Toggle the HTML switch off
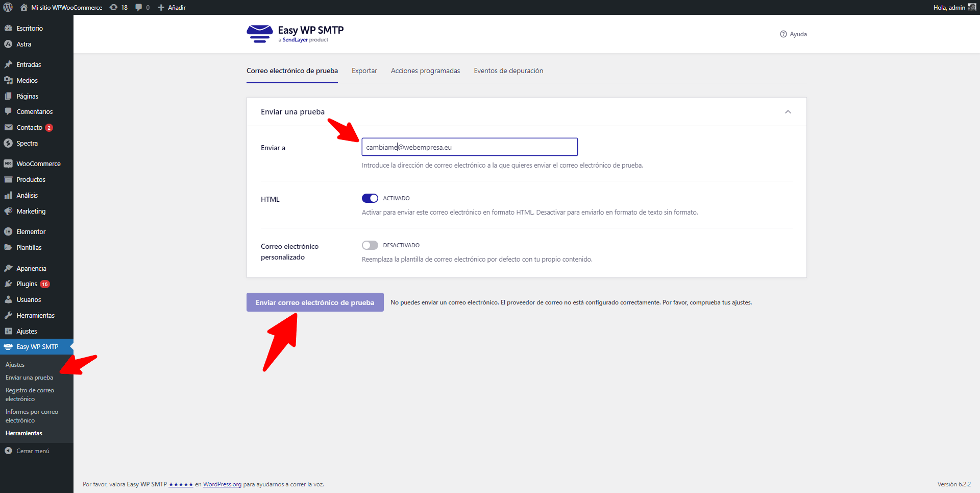Image resolution: width=980 pixels, height=493 pixels. (x=370, y=198)
